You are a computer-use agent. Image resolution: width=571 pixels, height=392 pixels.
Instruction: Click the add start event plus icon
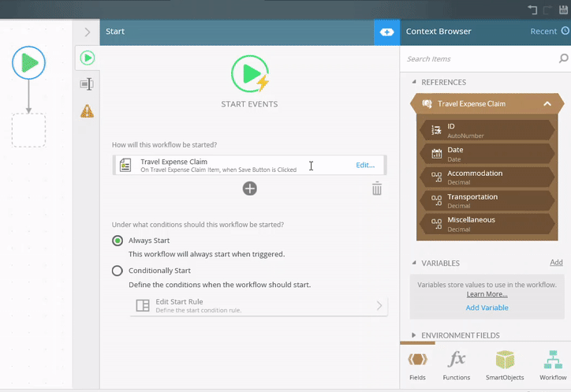click(249, 189)
